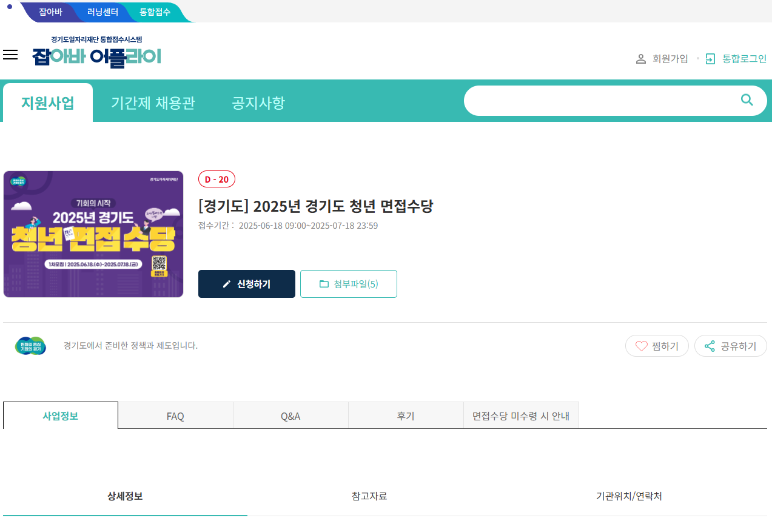Viewport: 772px width, 532px height.
Task: Click the folder icon on 첨부파일(5) button
Action: click(324, 283)
